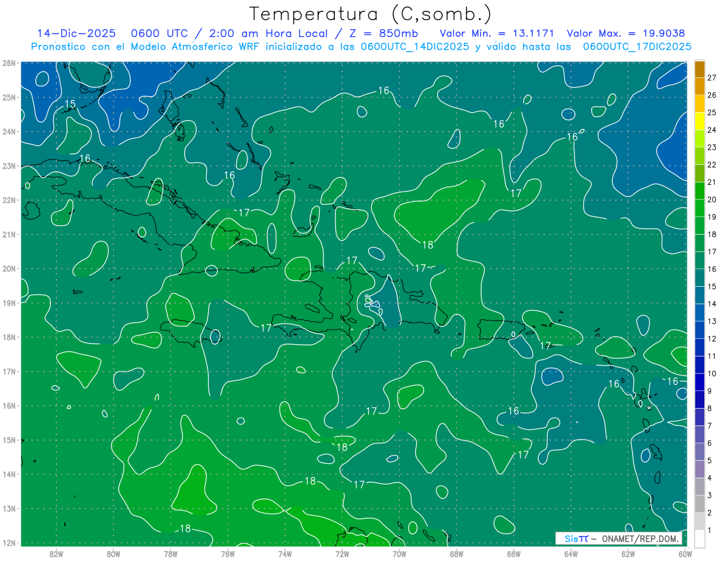The width and height of the screenshot is (728, 562).
Task: Click the "Modelo Atmosferico WRF" forecast description line
Action: (x=361, y=47)
